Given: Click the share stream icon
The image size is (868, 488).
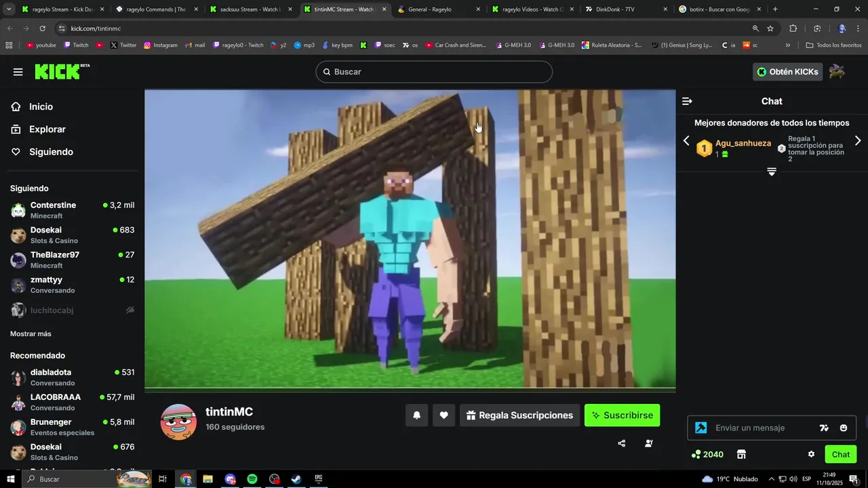Looking at the screenshot, I should click(622, 443).
